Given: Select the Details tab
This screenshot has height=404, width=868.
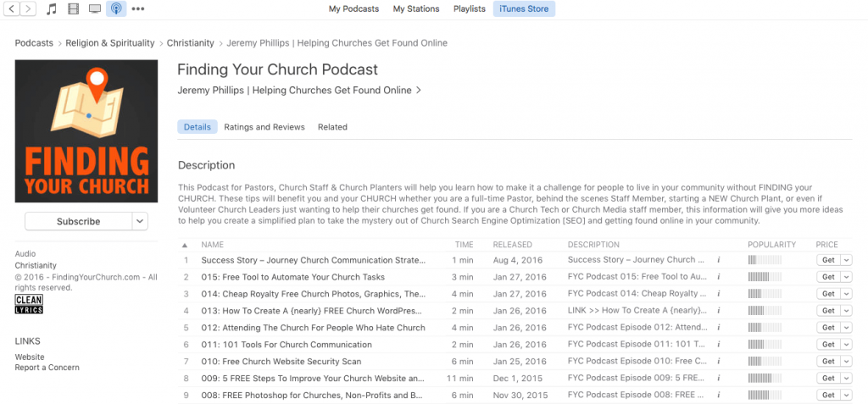Looking at the screenshot, I should coord(197,127).
